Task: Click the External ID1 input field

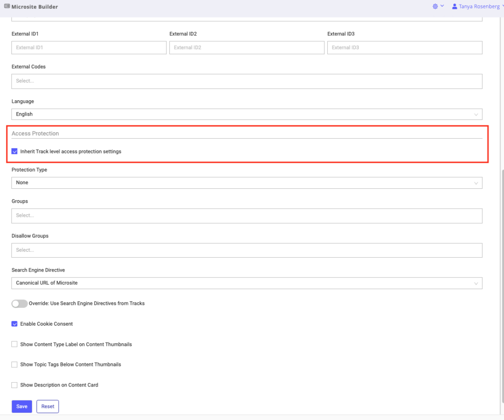Action: point(89,48)
